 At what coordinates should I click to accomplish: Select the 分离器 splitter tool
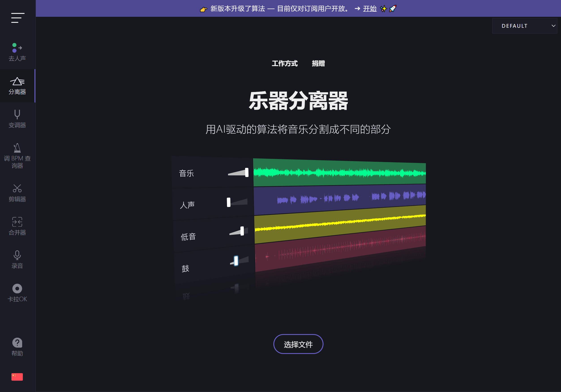(x=17, y=86)
